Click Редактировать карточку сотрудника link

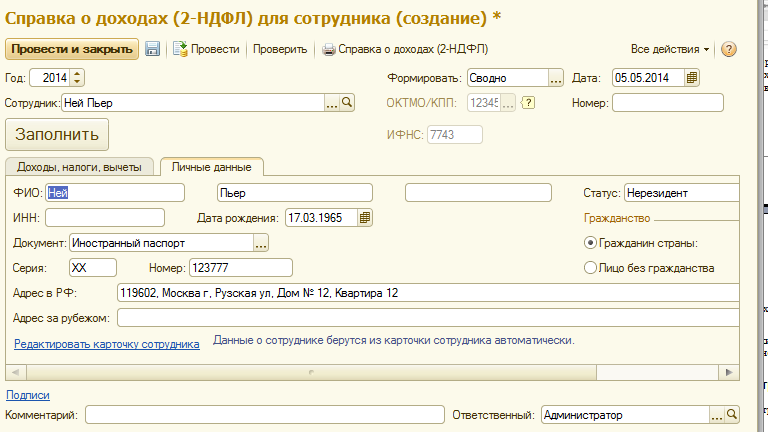pos(107,343)
